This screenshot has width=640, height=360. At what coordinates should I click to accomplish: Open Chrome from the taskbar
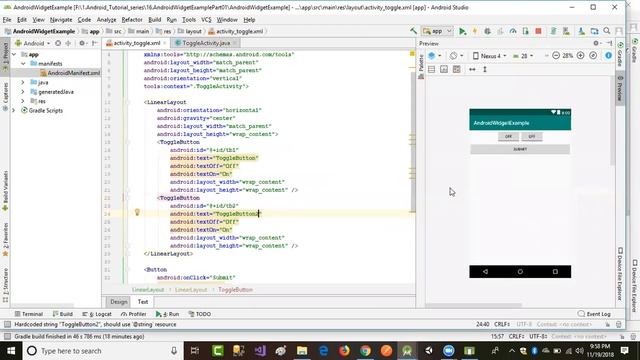(365, 351)
